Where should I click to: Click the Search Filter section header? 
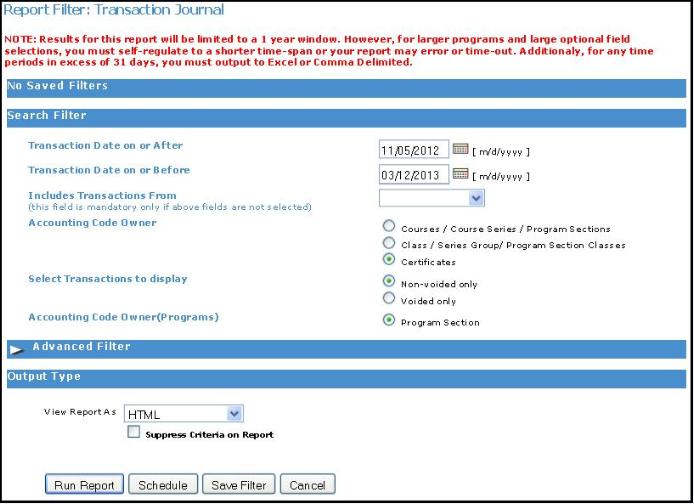[347, 118]
